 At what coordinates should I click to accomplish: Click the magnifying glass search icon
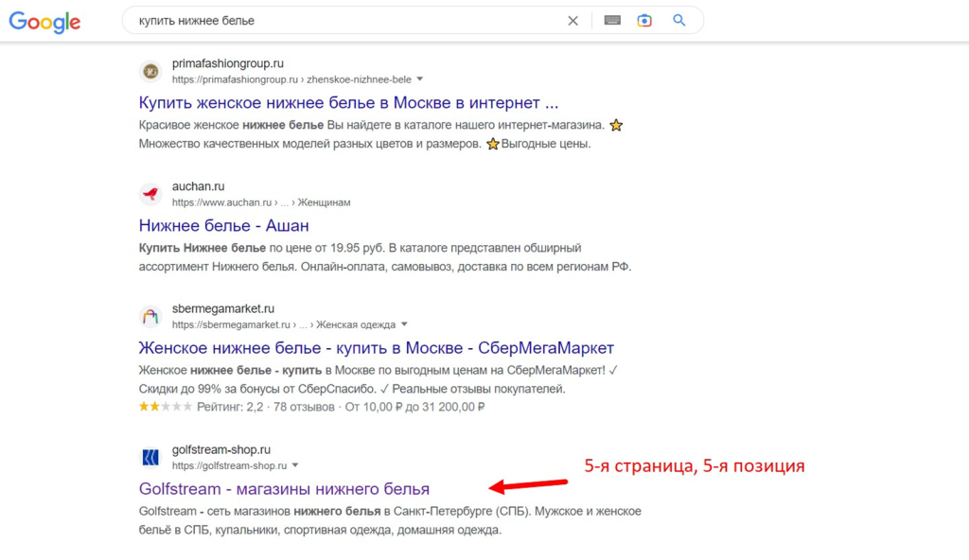point(679,21)
